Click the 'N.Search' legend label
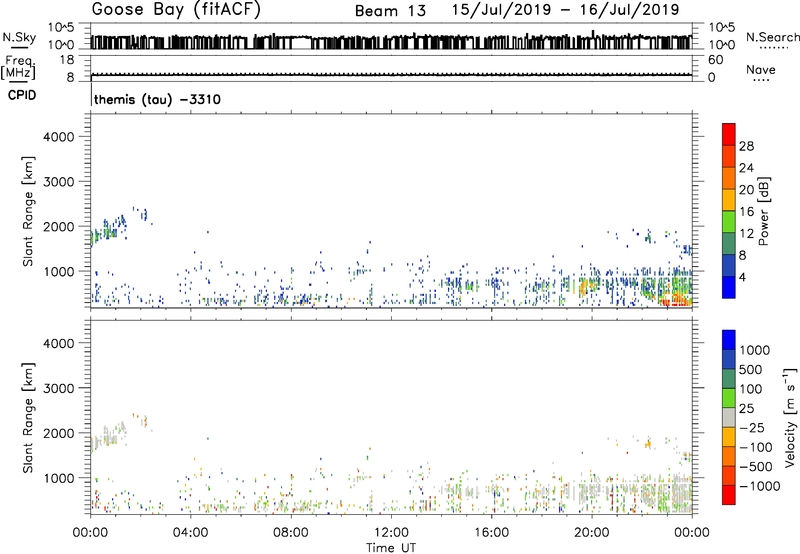The image size is (800, 554). [772, 37]
